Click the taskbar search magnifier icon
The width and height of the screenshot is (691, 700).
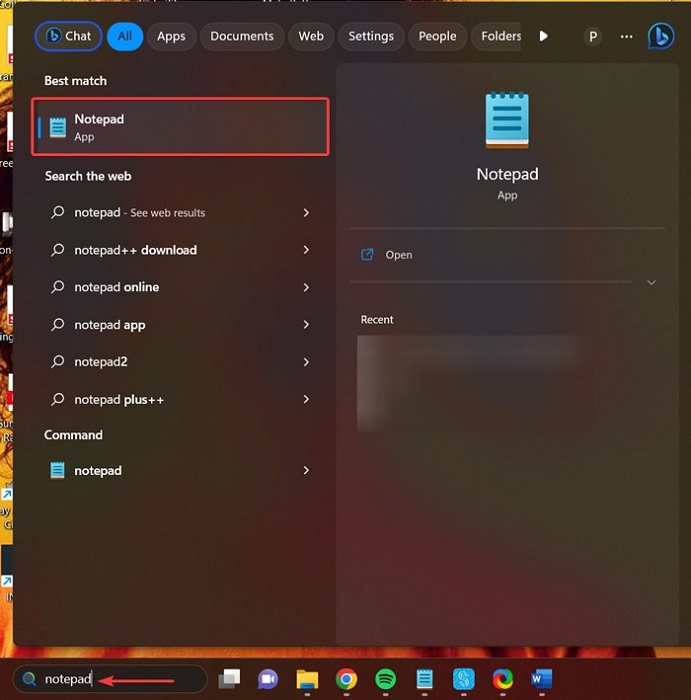click(x=29, y=679)
